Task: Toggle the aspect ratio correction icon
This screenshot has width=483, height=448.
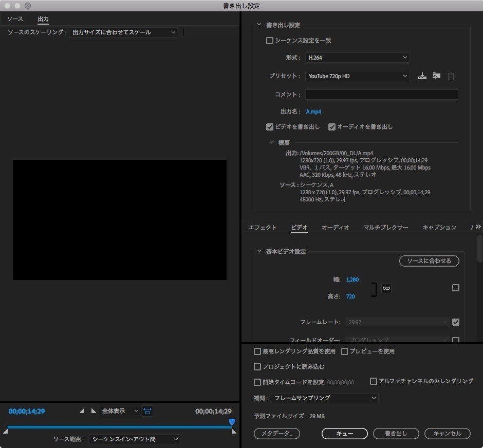Action: tap(147, 410)
